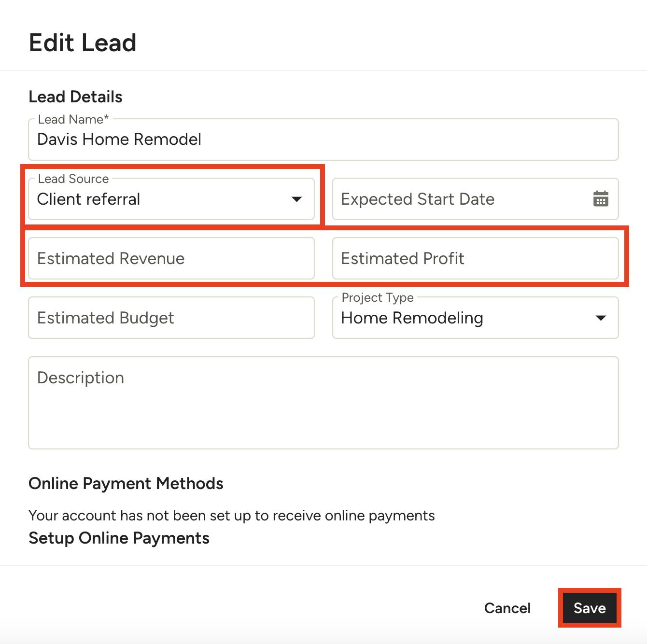Click the 'Online Payment Methods' heading
The height and width of the screenshot is (644, 647).
pos(126,483)
